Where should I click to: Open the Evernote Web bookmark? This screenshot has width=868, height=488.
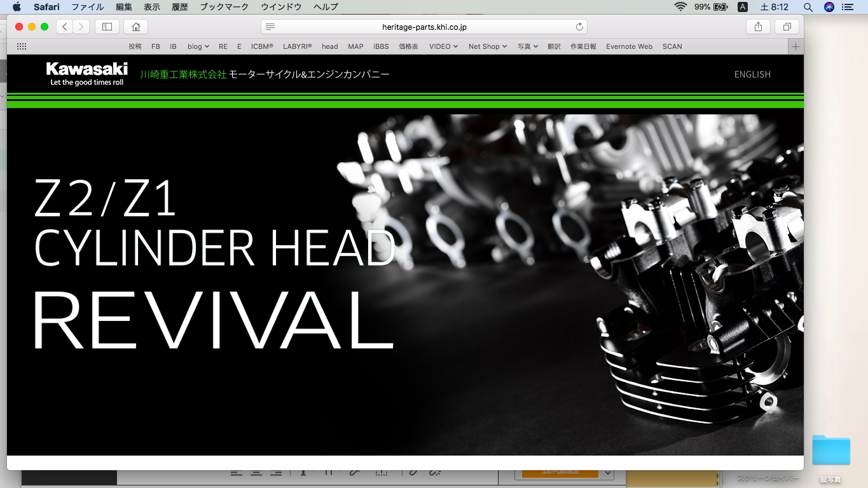[x=629, y=46]
